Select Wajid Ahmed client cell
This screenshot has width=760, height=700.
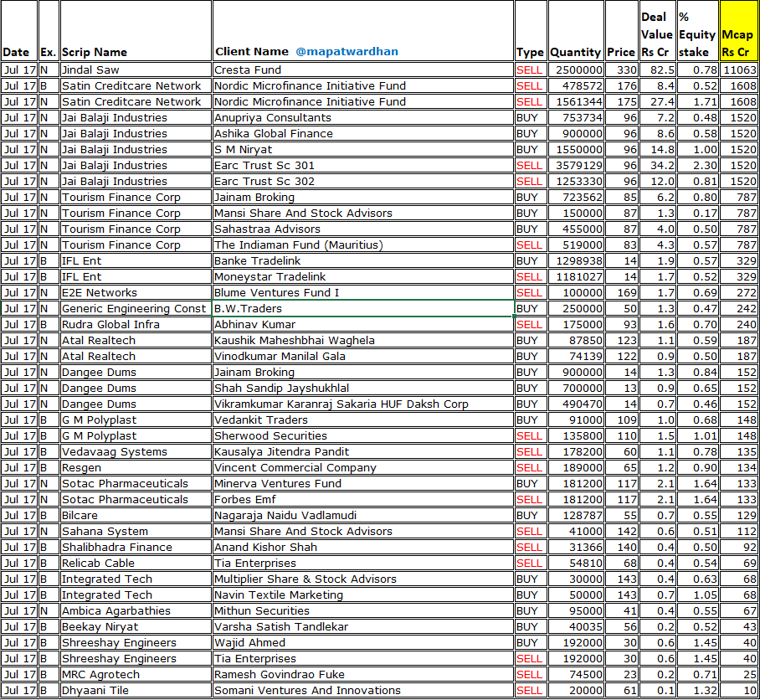[363, 642]
